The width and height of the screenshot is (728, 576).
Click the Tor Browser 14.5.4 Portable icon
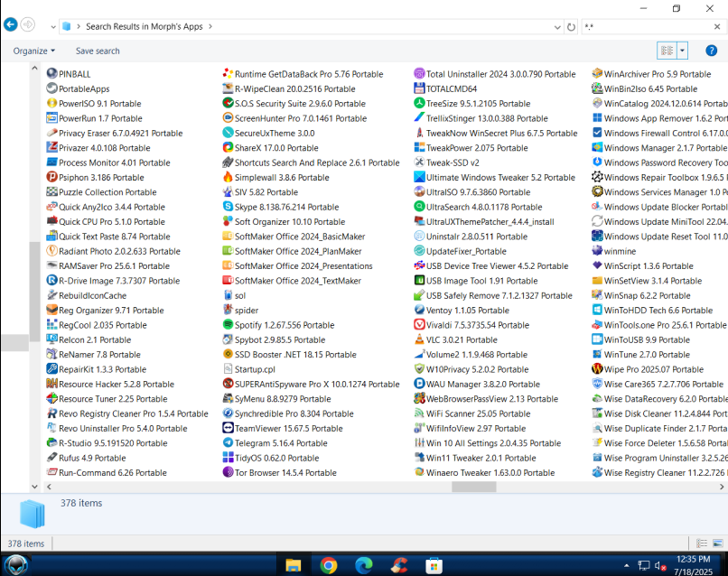coord(228,472)
